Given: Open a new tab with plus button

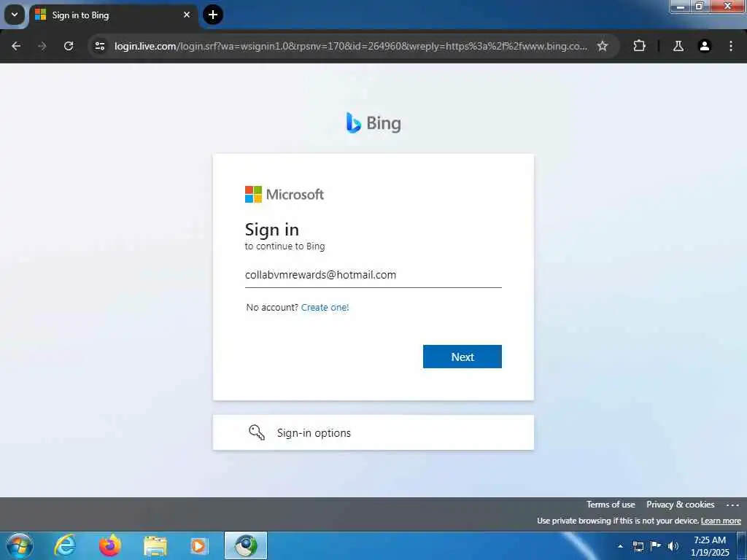Looking at the screenshot, I should click(213, 15).
